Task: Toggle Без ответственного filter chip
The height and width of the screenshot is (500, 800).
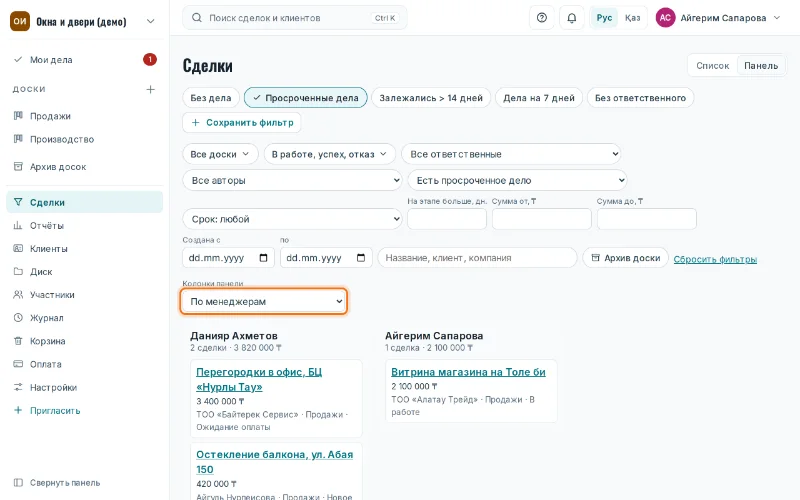Action: tap(640, 97)
